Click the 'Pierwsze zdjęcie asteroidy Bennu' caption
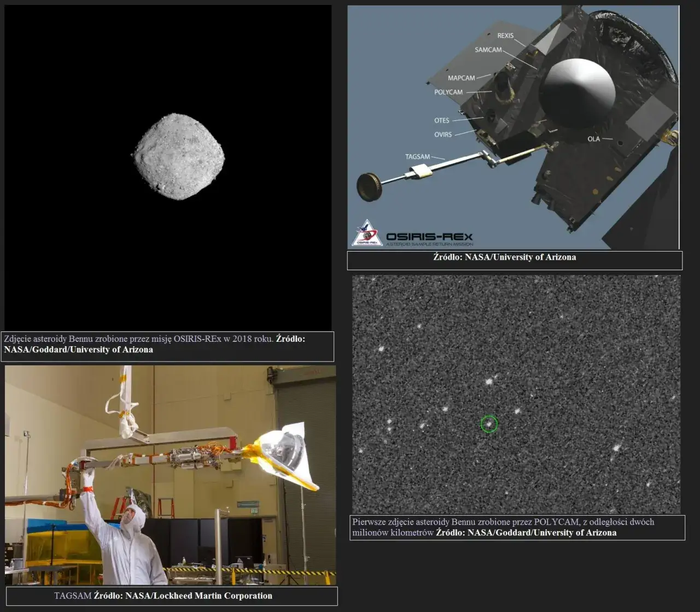The image size is (700, 612). coord(503,522)
